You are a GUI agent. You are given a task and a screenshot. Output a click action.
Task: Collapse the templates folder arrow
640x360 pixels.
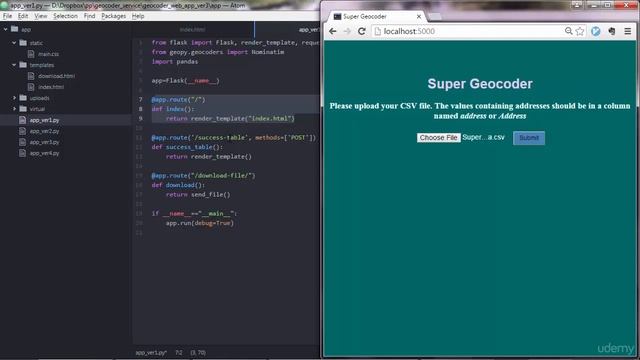pyautogui.click(x=14, y=64)
